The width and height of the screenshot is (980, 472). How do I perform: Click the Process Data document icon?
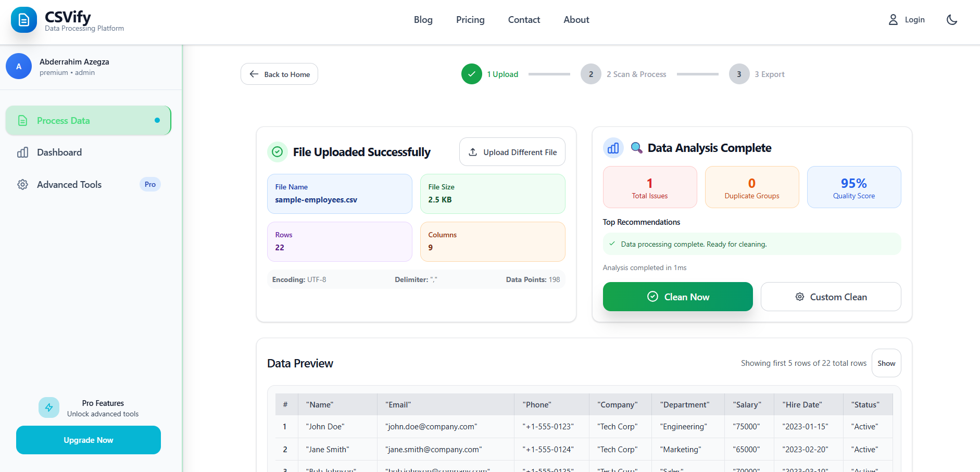click(x=22, y=121)
